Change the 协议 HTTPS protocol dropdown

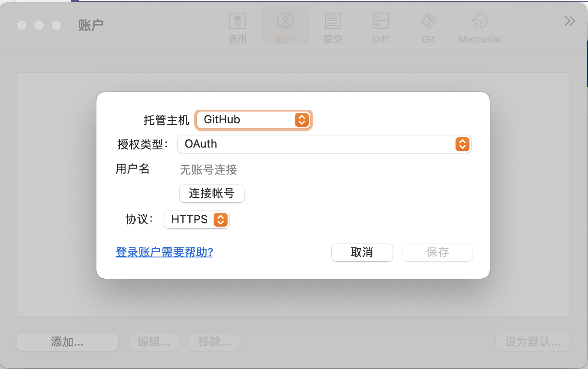tap(196, 220)
